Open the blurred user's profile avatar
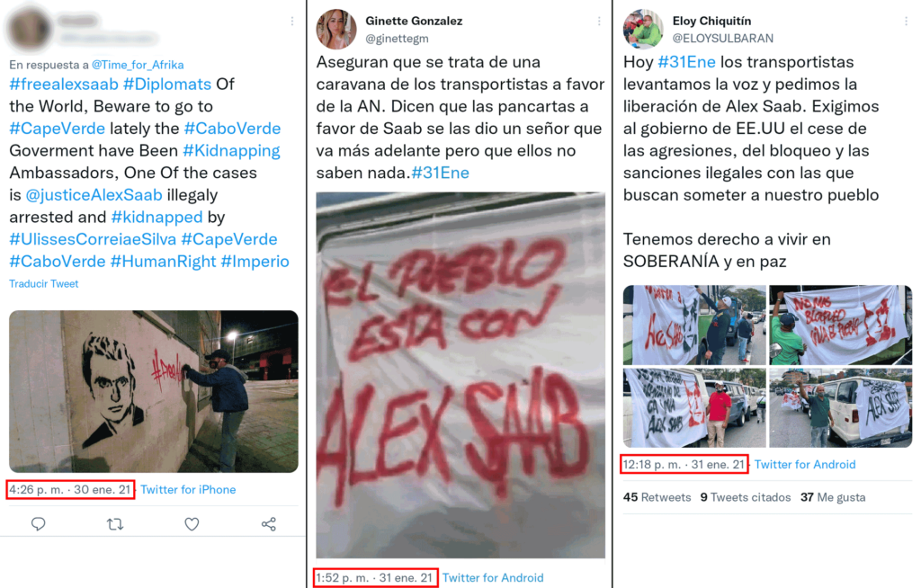 [28, 29]
